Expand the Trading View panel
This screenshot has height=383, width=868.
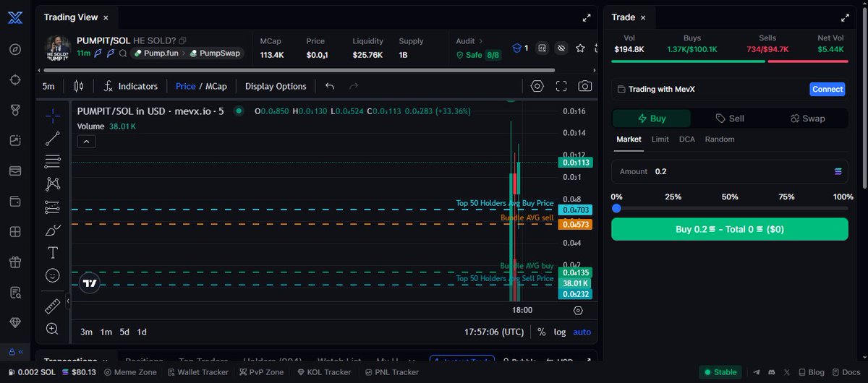586,17
